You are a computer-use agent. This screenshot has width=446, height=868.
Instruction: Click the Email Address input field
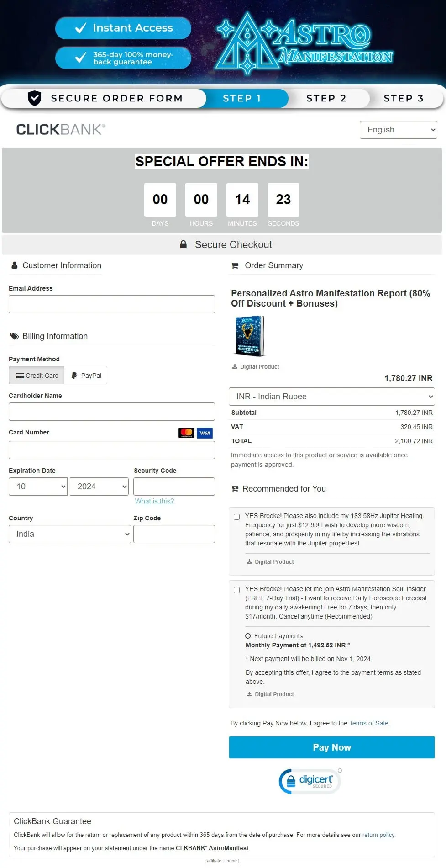pyautogui.click(x=111, y=304)
